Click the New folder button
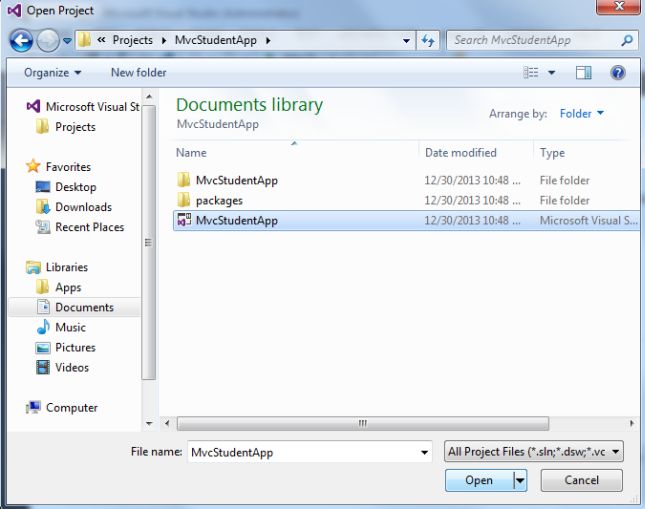This screenshot has height=509, width=645. coord(139,73)
